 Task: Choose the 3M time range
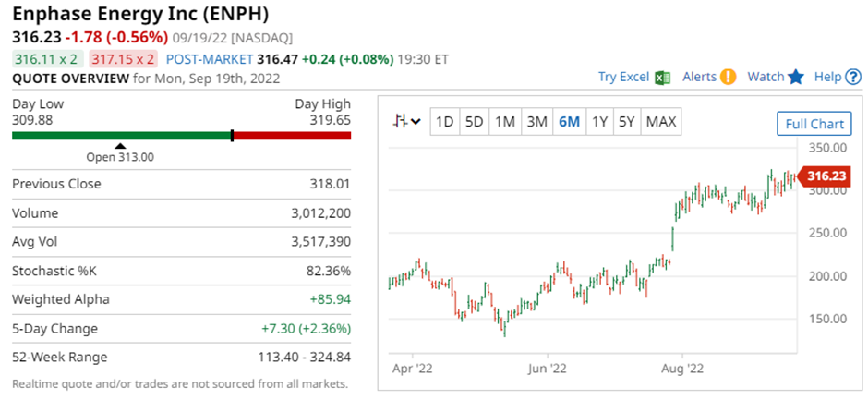[536, 122]
